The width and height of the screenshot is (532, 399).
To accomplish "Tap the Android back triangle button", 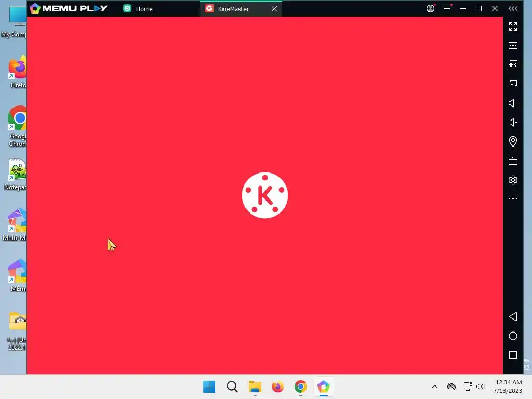I will click(x=513, y=316).
